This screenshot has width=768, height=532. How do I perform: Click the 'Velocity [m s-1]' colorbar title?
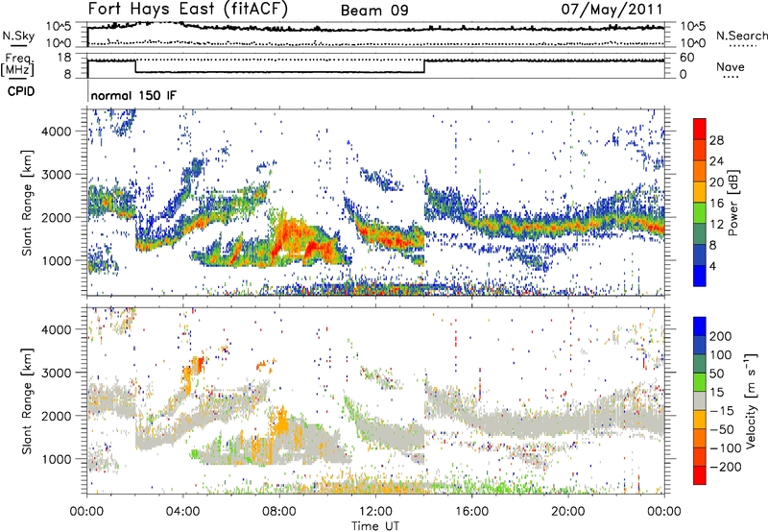751,400
